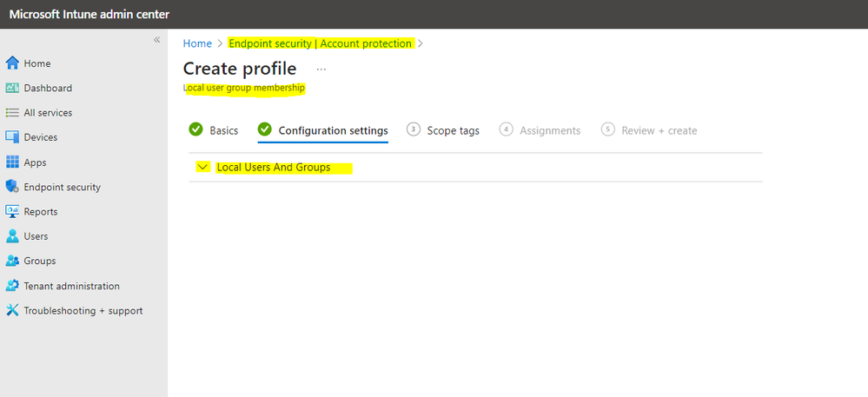This screenshot has width=868, height=397.
Task: Go to Devices in the sidebar
Action: pyautogui.click(x=41, y=137)
